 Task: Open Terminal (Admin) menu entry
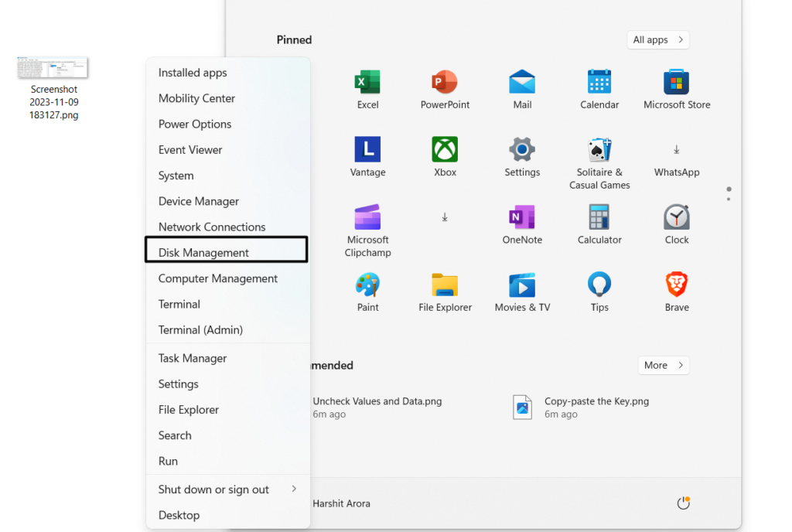click(x=200, y=329)
